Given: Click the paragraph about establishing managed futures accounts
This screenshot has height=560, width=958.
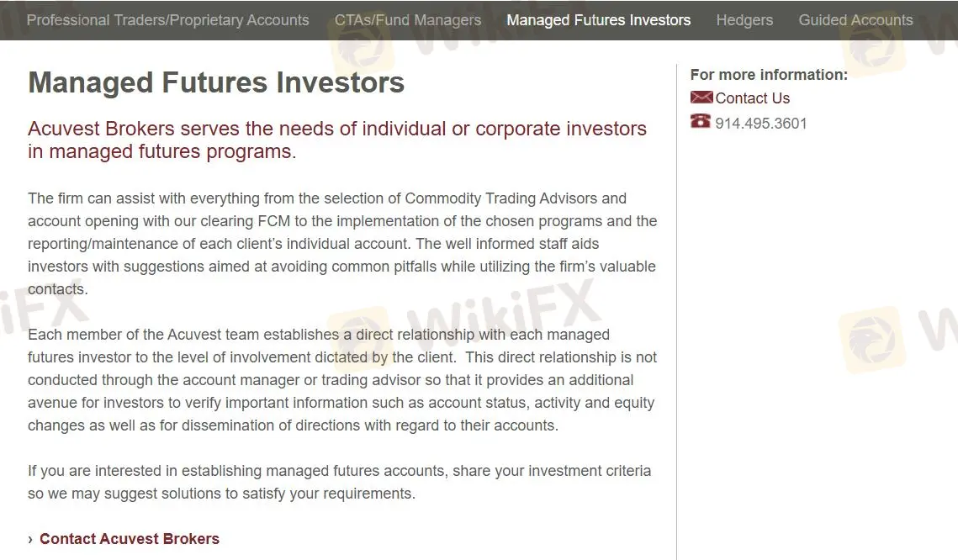Looking at the screenshot, I should (336, 482).
